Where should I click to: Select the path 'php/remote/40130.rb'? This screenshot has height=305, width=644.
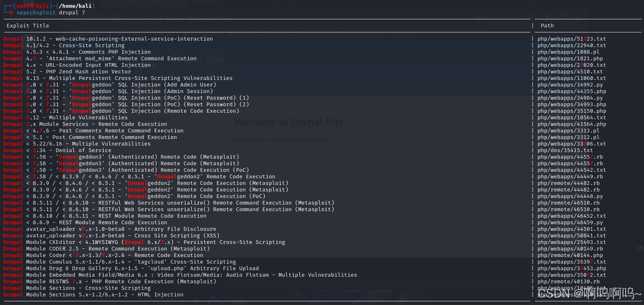click(x=569, y=282)
